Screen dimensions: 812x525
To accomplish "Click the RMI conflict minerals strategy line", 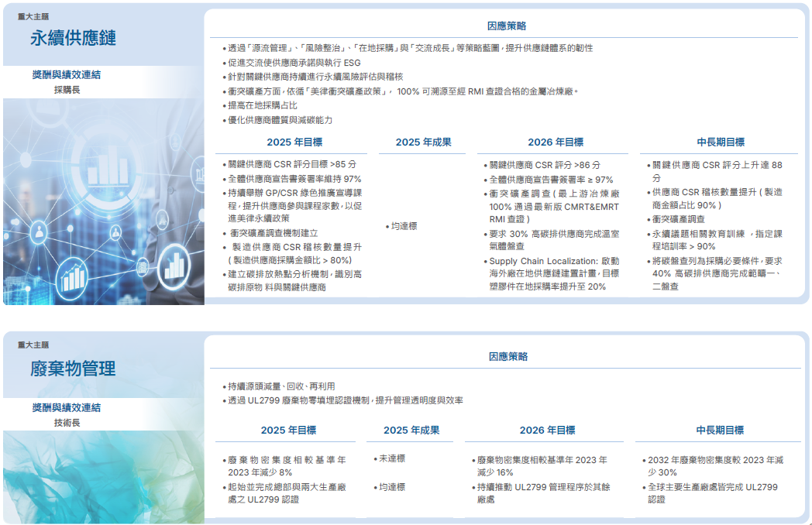I will pyautogui.click(x=401, y=91).
